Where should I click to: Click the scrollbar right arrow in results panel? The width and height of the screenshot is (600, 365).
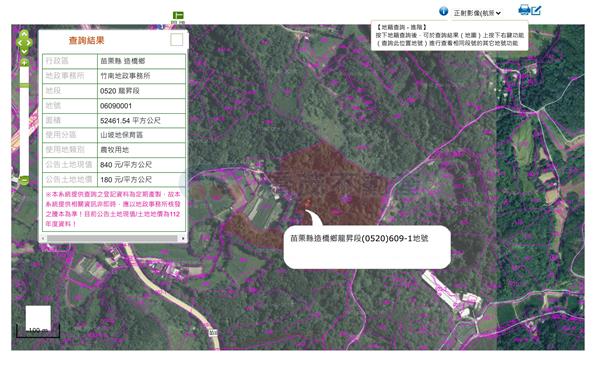pyautogui.click(x=183, y=238)
